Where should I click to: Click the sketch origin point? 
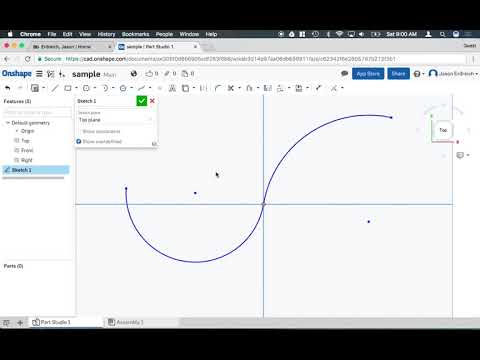click(x=263, y=204)
